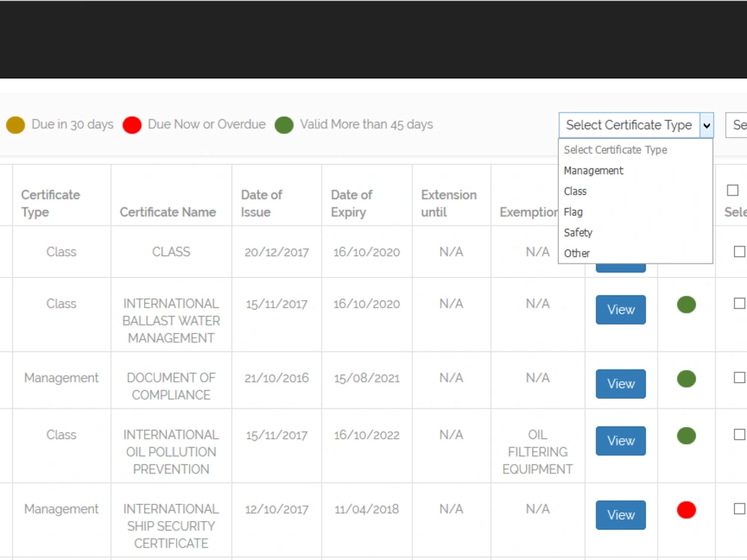Click green status dot for Document of Compliance
The height and width of the screenshot is (560, 747).
pos(686,379)
